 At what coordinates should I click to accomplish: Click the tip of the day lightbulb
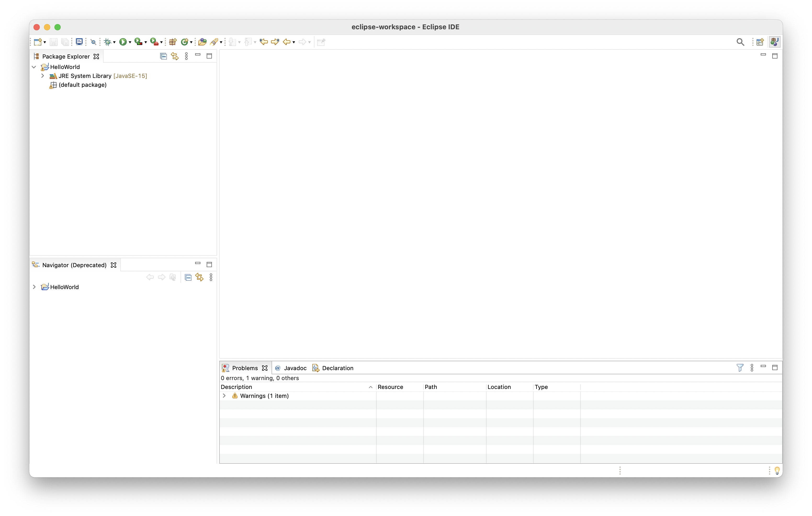click(777, 470)
